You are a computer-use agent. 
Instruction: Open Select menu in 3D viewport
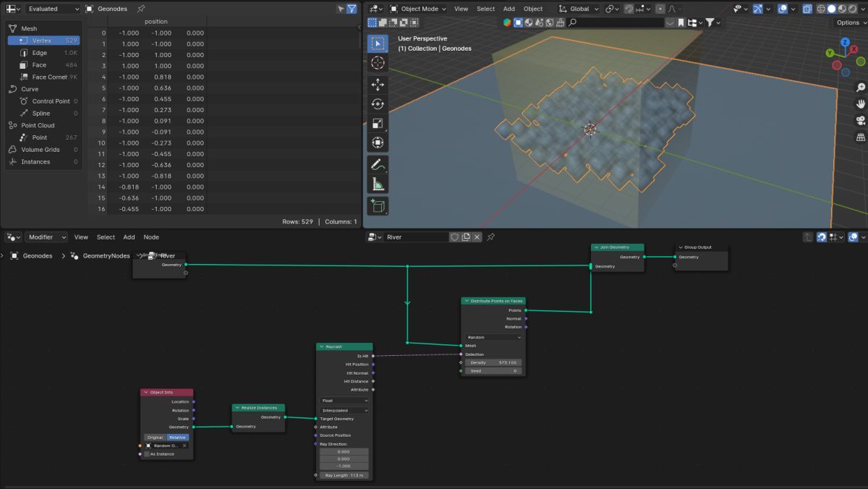tap(485, 9)
